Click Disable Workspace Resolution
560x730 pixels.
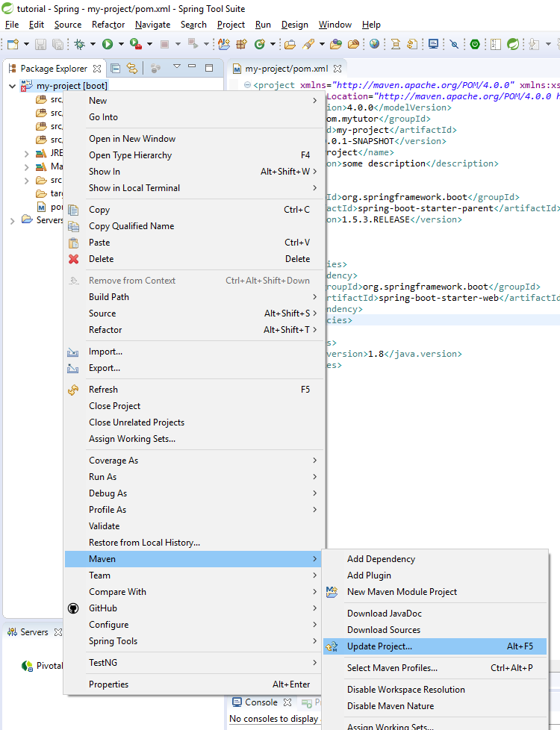click(435, 690)
